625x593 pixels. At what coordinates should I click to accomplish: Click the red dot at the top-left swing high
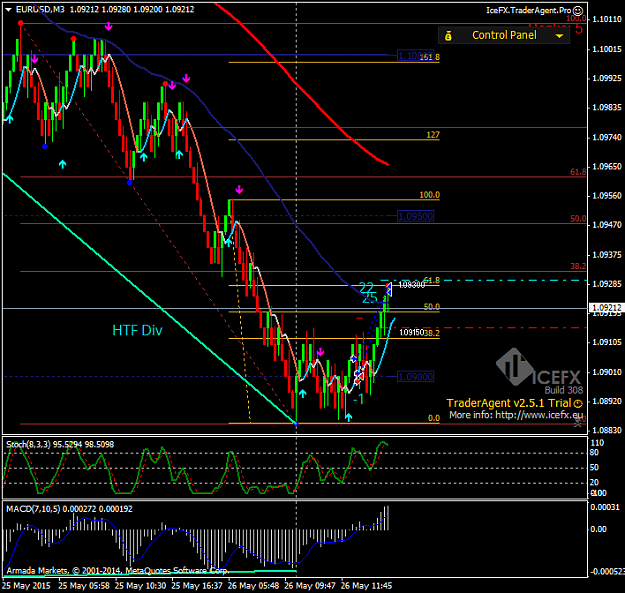coord(20,23)
